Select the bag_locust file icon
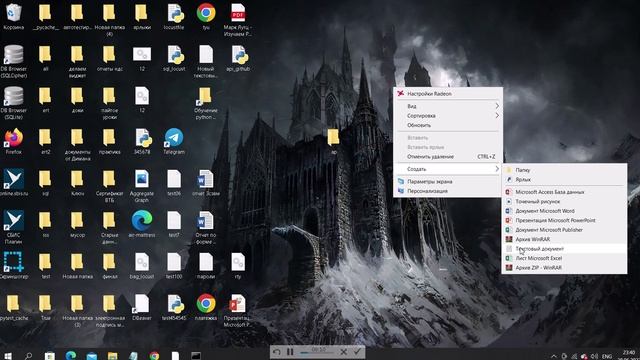The image size is (640, 360). [x=142, y=265]
